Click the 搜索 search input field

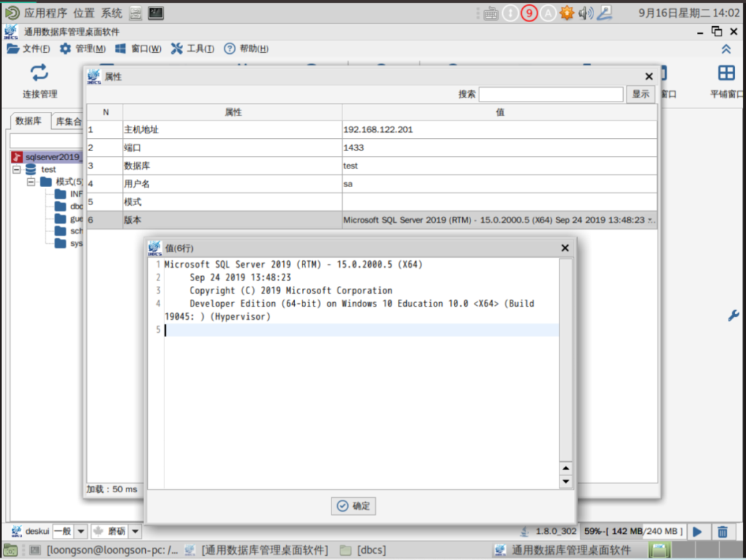pos(551,94)
